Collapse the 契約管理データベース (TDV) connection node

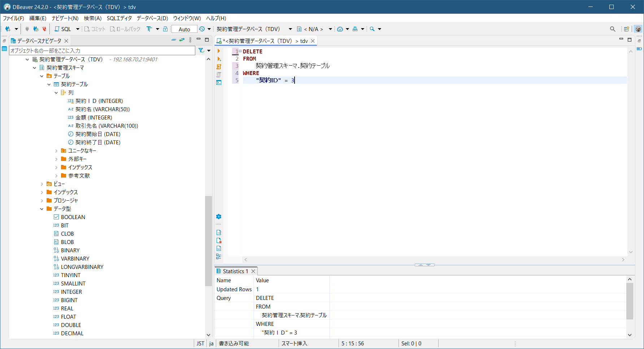(27, 60)
